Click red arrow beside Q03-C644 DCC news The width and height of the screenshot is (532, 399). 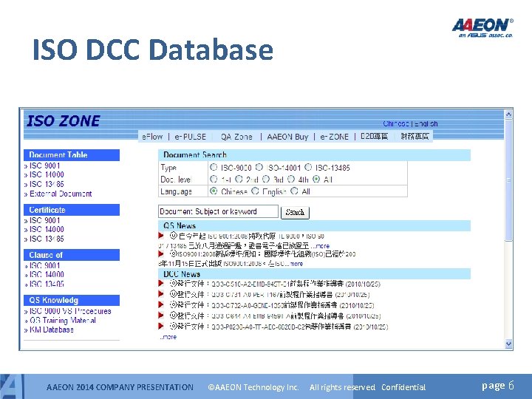click(x=161, y=316)
